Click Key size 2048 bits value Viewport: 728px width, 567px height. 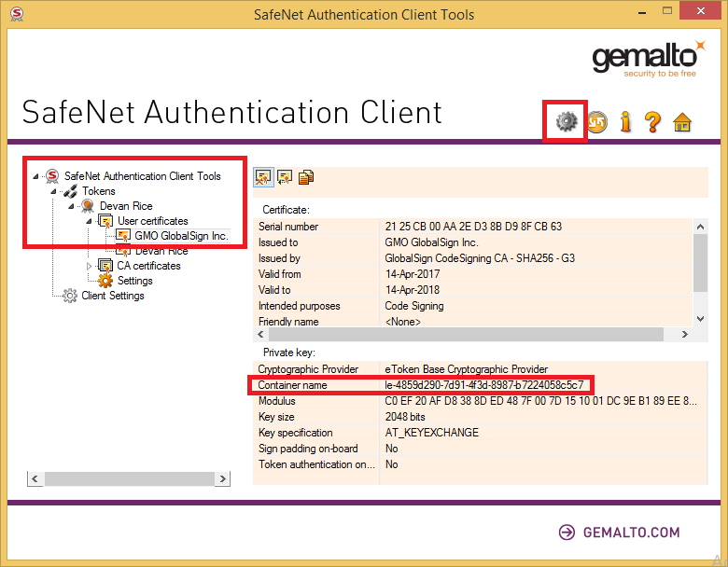click(x=405, y=417)
